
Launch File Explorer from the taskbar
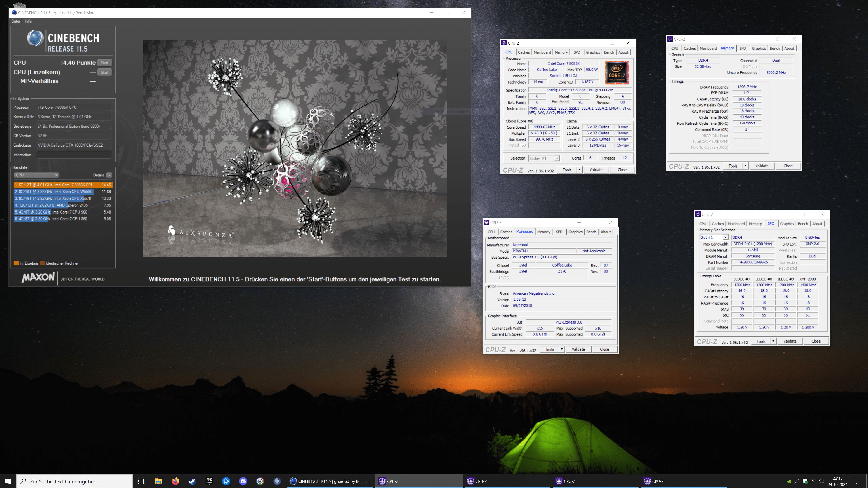pos(158,481)
